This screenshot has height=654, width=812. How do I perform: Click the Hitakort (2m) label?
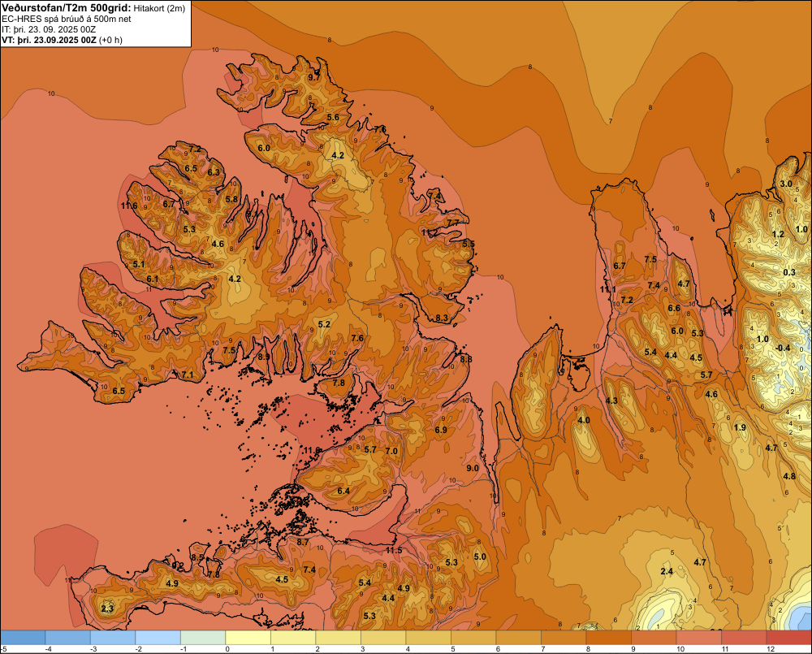coord(159,8)
